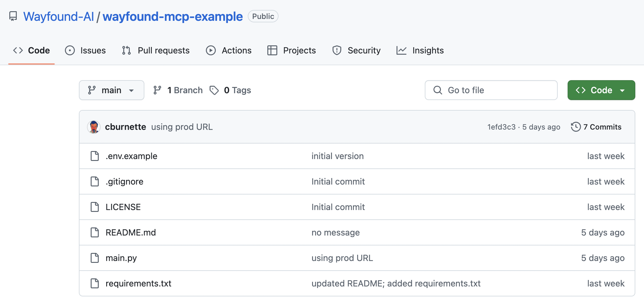Open the .env.example file
The height and width of the screenshot is (302, 644).
(x=131, y=156)
